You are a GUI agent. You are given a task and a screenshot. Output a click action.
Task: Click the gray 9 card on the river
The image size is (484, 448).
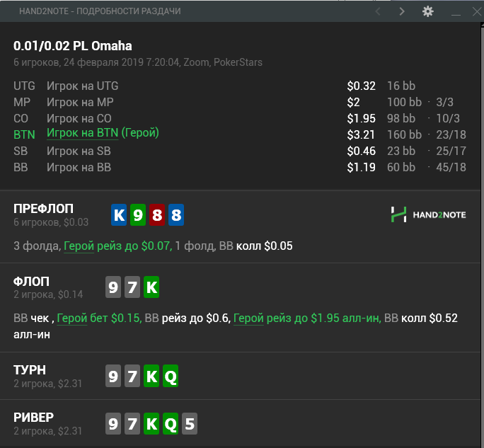(113, 424)
